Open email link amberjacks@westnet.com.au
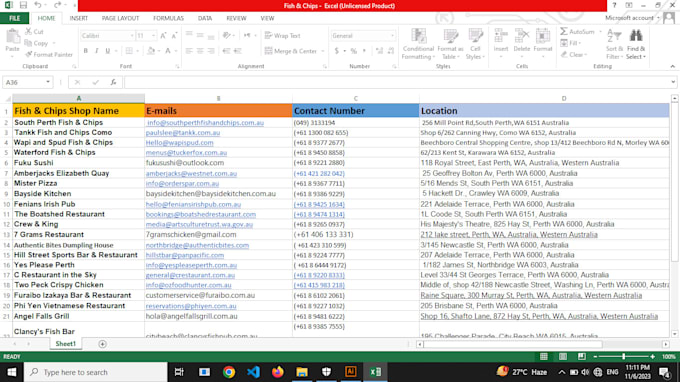680x382 pixels. [x=191, y=173]
